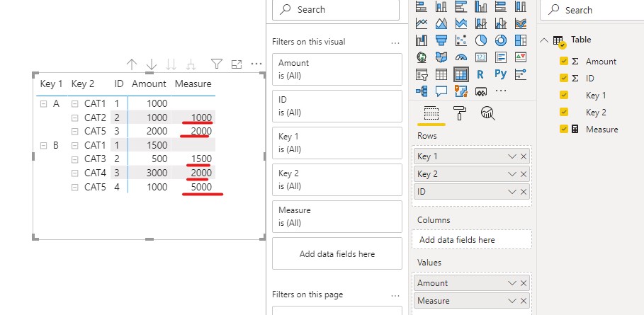Select the Matrix visualization icon
Viewport: 644px width, 315px height.
click(461, 74)
